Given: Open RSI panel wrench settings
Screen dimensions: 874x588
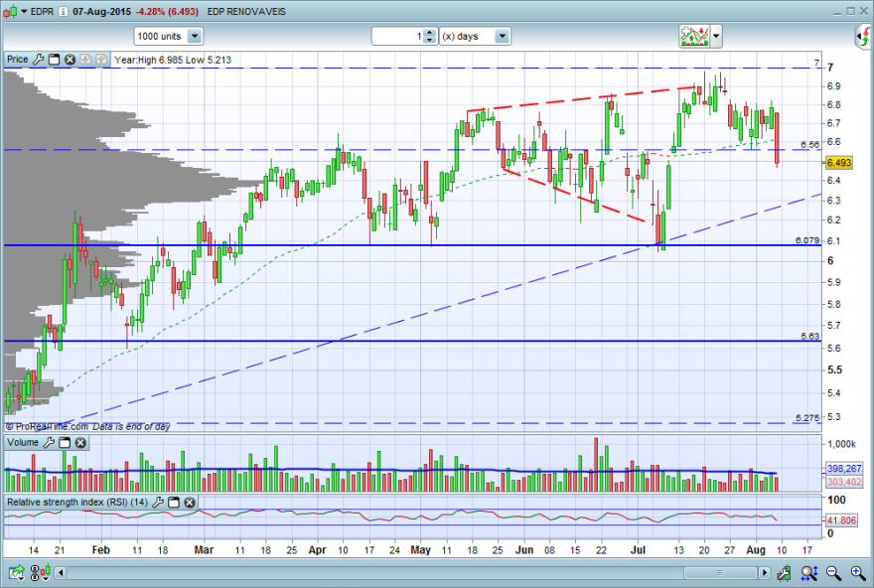Looking at the screenshot, I should tap(158, 503).
